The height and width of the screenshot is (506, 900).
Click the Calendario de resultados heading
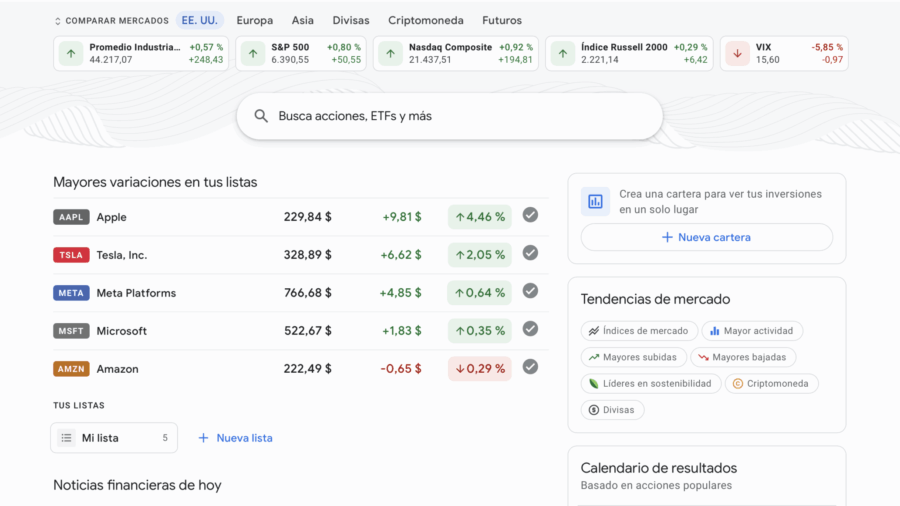[659, 468]
